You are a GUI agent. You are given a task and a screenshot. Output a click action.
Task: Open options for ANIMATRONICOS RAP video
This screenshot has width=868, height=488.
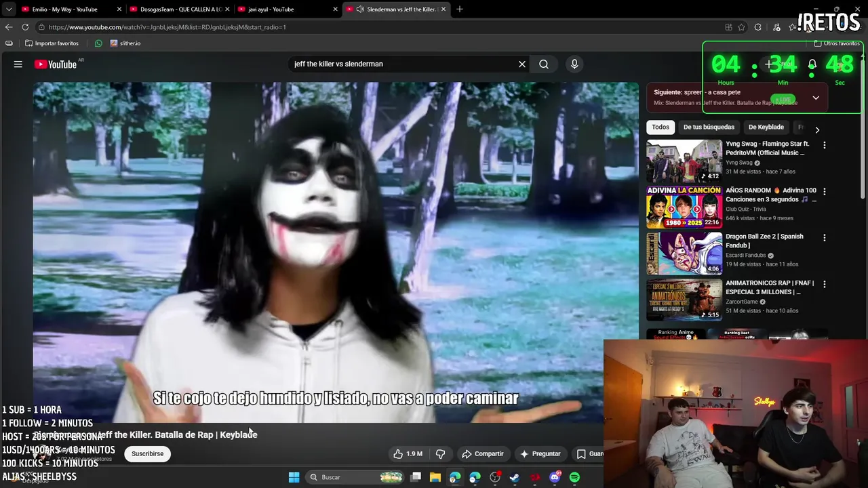click(x=825, y=285)
